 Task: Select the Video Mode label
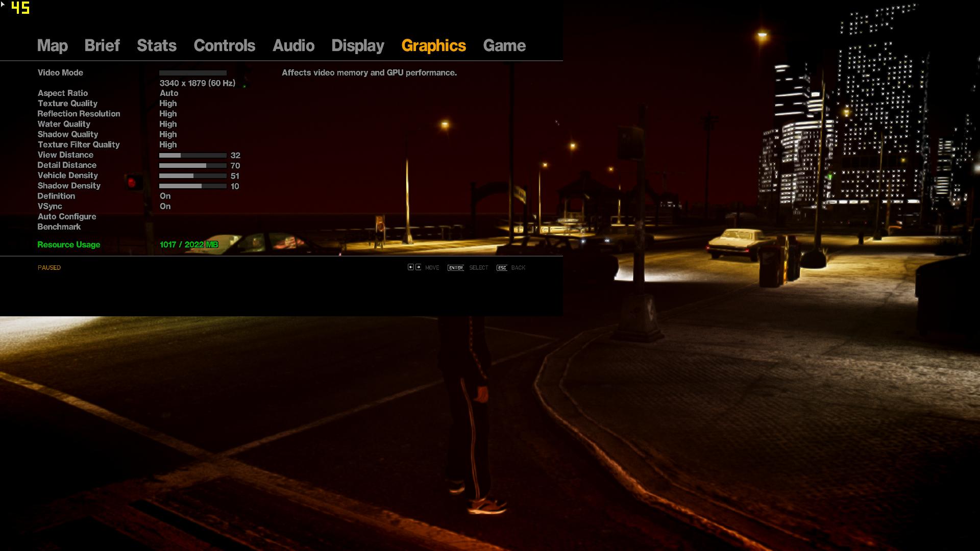60,73
